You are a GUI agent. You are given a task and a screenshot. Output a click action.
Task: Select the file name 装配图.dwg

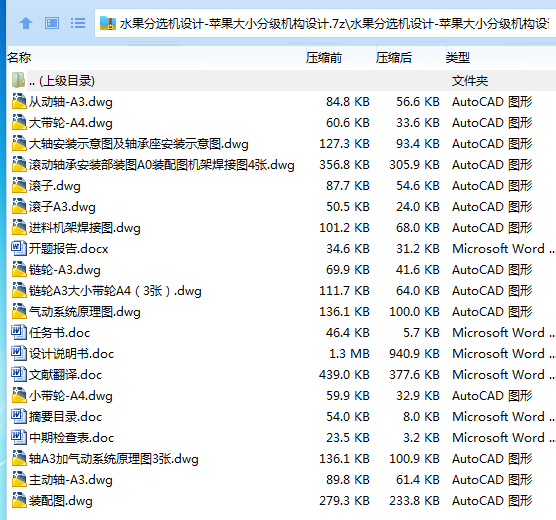point(61,501)
